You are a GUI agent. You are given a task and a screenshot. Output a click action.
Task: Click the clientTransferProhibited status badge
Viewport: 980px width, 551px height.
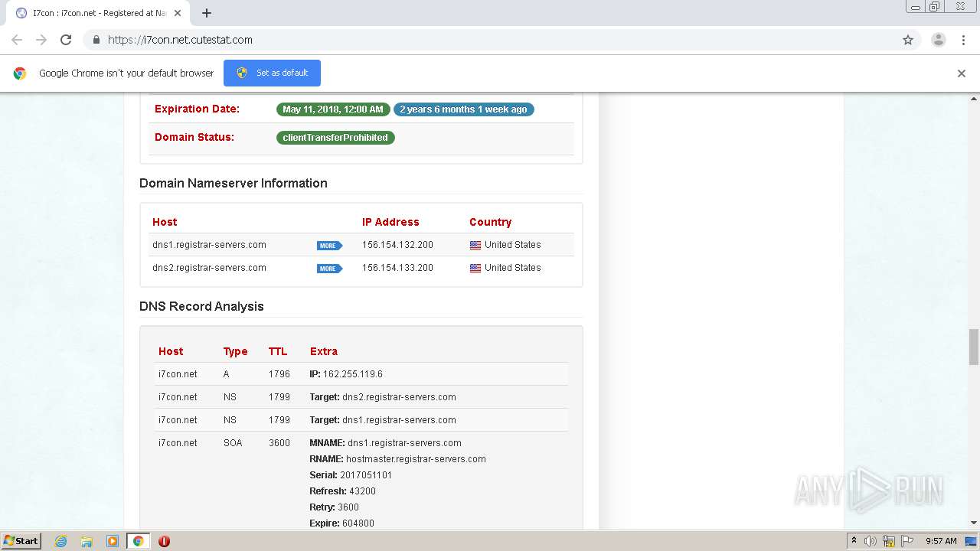335,138
